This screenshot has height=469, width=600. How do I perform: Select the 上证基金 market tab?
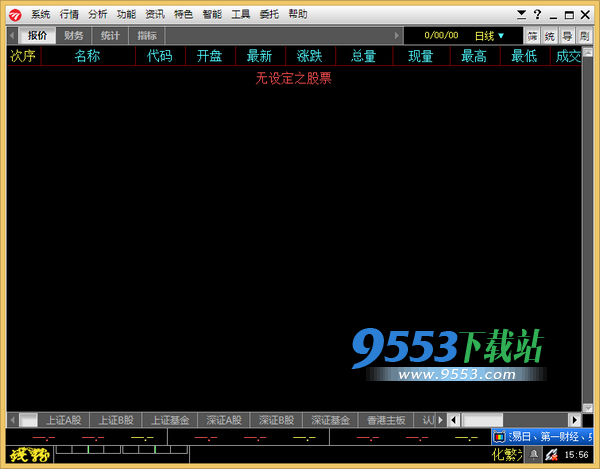(x=170, y=420)
